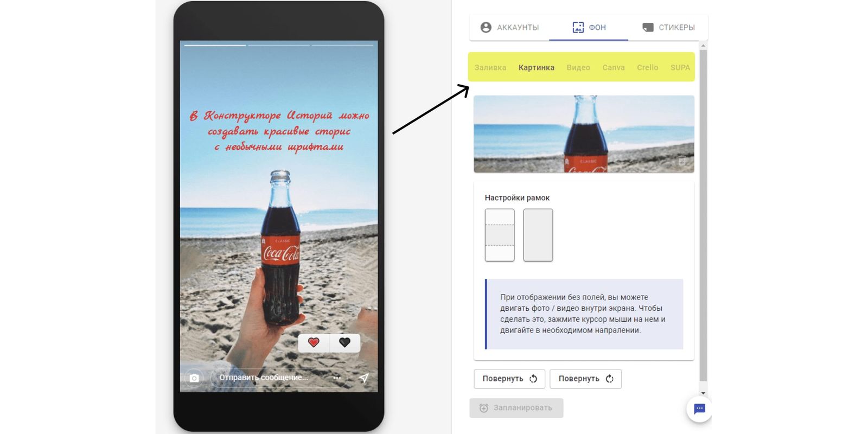Click the Отправить сообщение message field
The image size is (868, 434).
click(x=280, y=378)
